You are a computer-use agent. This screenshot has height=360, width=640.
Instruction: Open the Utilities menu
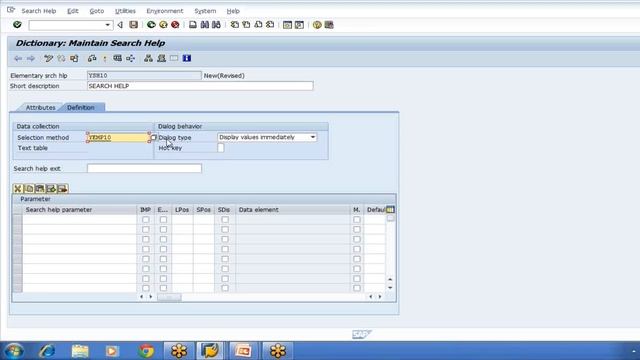point(125,11)
